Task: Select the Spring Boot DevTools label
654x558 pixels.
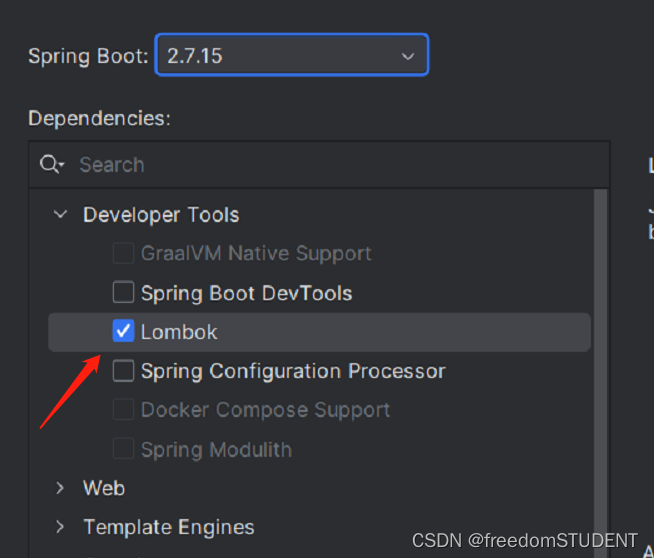Action: coord(246,293)
